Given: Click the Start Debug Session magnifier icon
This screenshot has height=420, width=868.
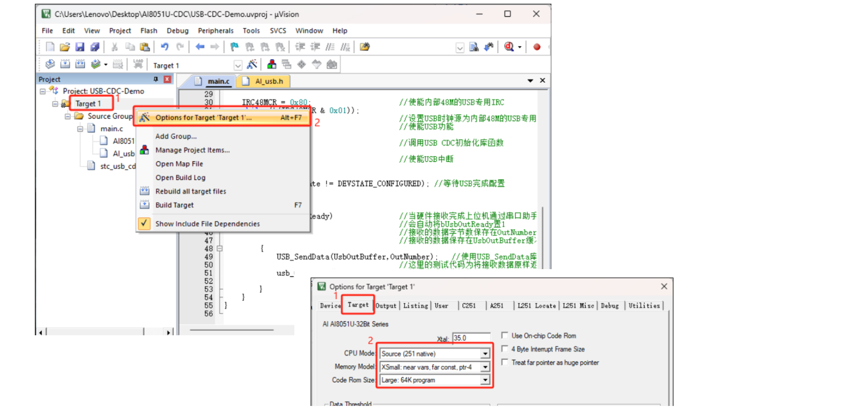Looking at the screenshot, I should pyautogui.click(x=509, y=47).
